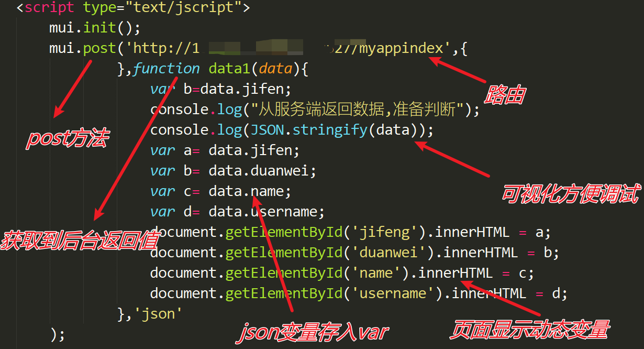Click the 可视化方便调试 annotation text
Image resolution: width=644 pixels, height=349 pixels.
pyautogui.click(x=570, y=194)
